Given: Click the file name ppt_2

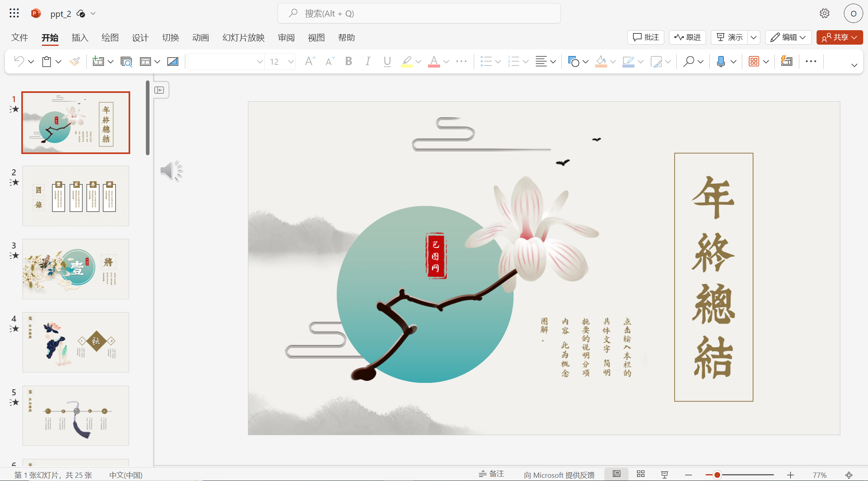Looking at the screenshot, I should [61, 14].
